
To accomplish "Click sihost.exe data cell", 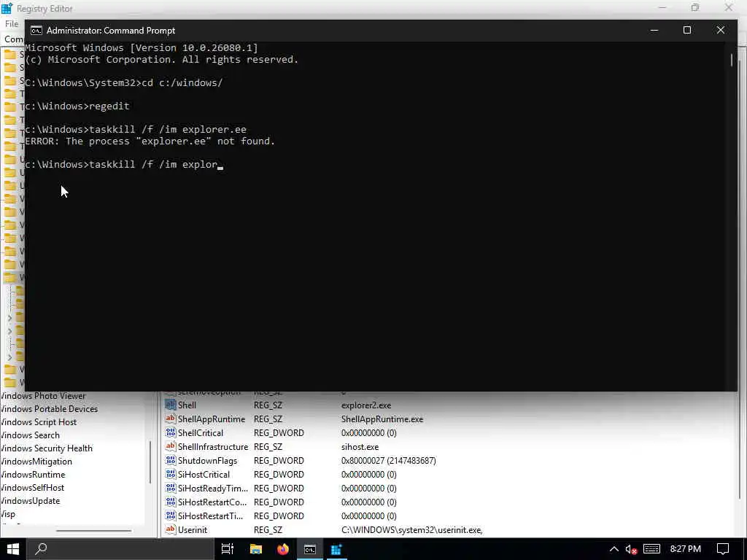I will (x=360, y=447).
